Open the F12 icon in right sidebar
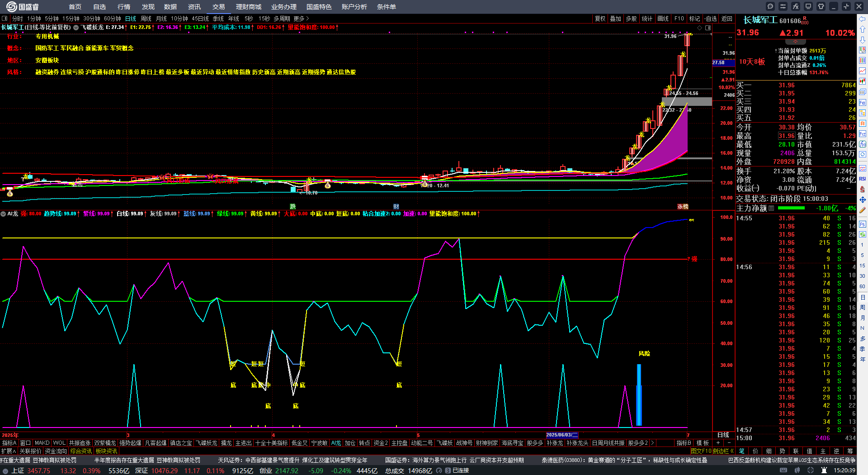 click(x=863, y=134)
